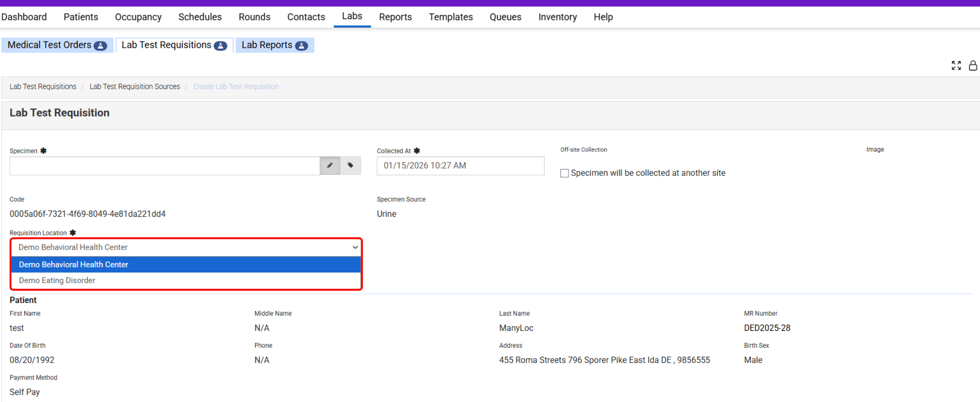Click the pencil edit icon beside Specimen

tap(330, 166)
